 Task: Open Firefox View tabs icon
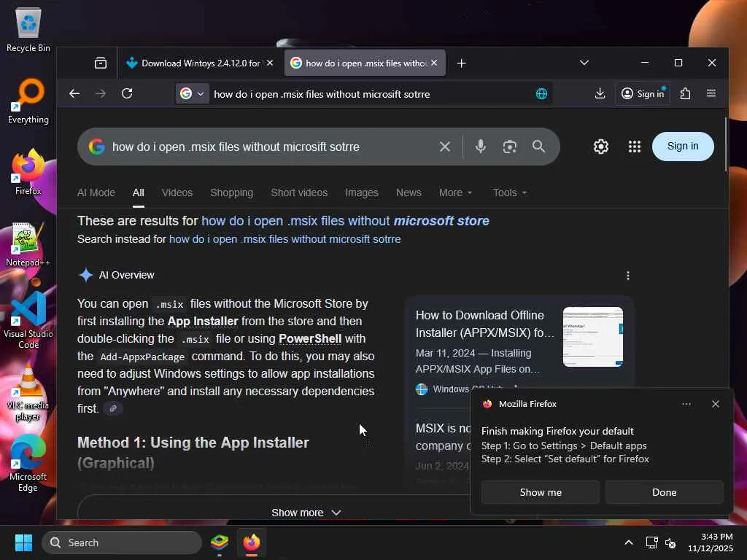[101, 63]
